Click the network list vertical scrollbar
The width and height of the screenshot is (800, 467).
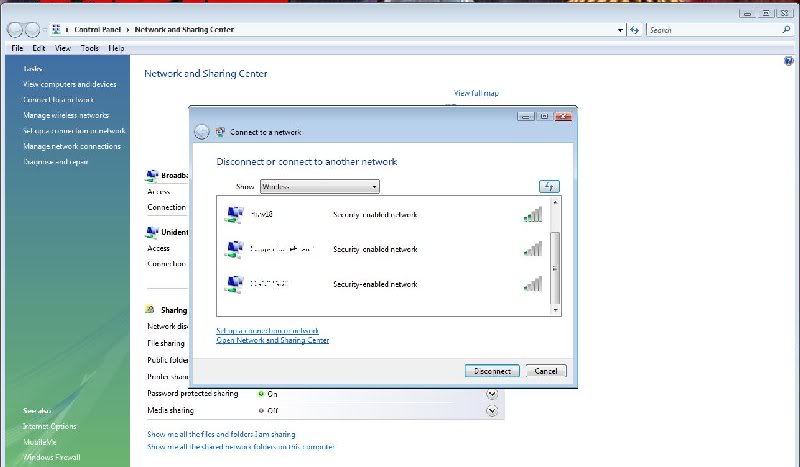coord(557,255)
